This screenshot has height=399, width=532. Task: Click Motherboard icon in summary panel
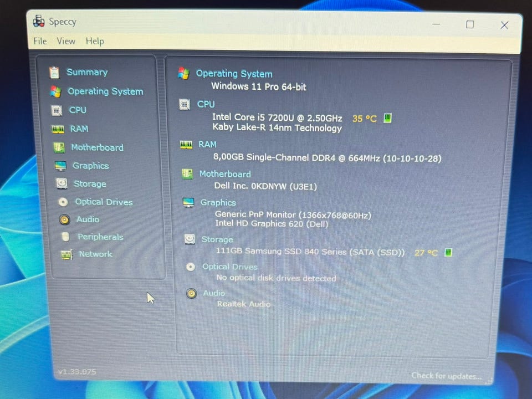click(x=187, y=174)
